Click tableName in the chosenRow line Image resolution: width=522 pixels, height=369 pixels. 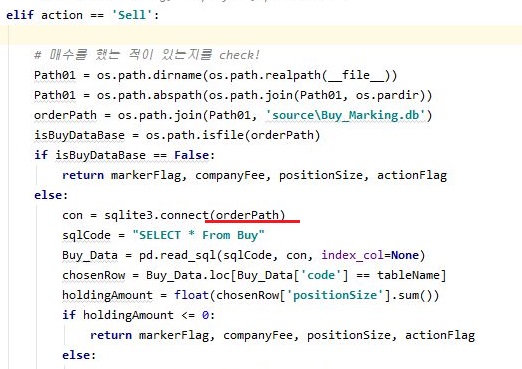tap(409, 275)
